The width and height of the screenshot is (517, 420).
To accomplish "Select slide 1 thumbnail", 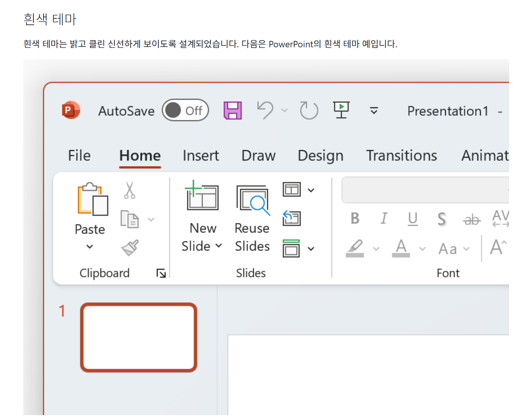I will 138,337.
